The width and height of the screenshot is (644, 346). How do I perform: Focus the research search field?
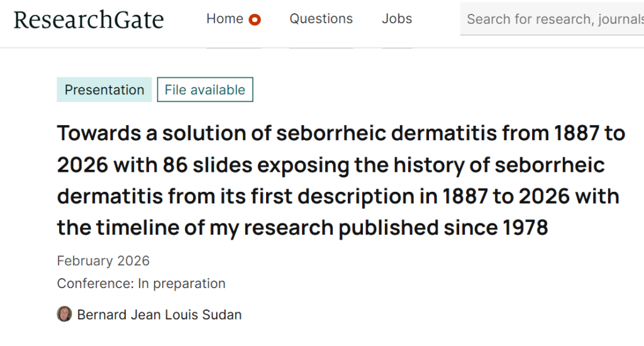click(553, 19)
